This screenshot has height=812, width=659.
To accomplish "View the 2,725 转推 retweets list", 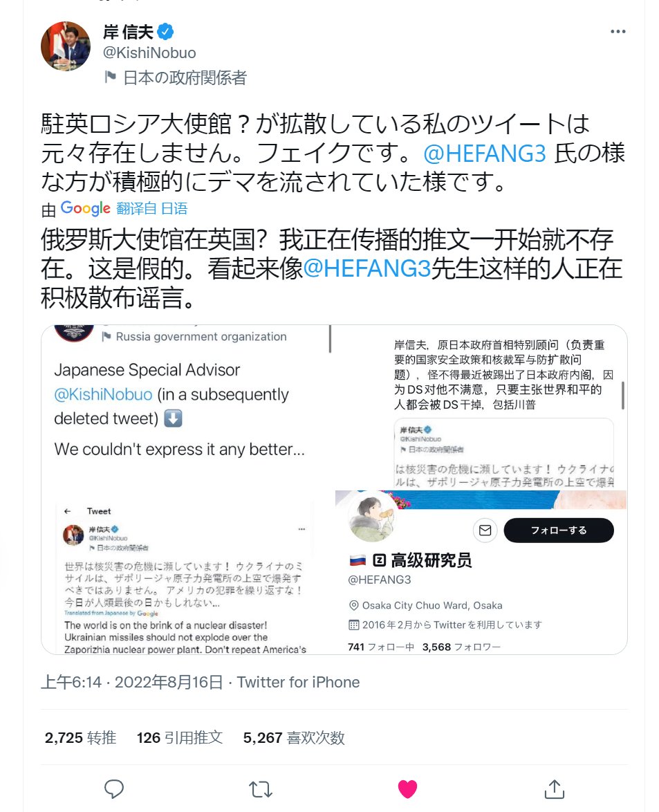I will coord(80,737).
